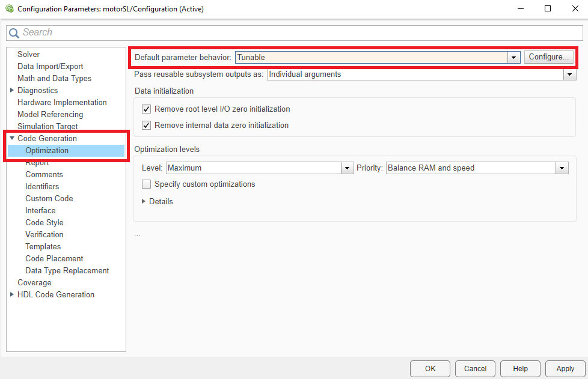This screenshot has width=588, height=379.
Task: Open the optimization Level dropdown
Action: click(347, 168)
